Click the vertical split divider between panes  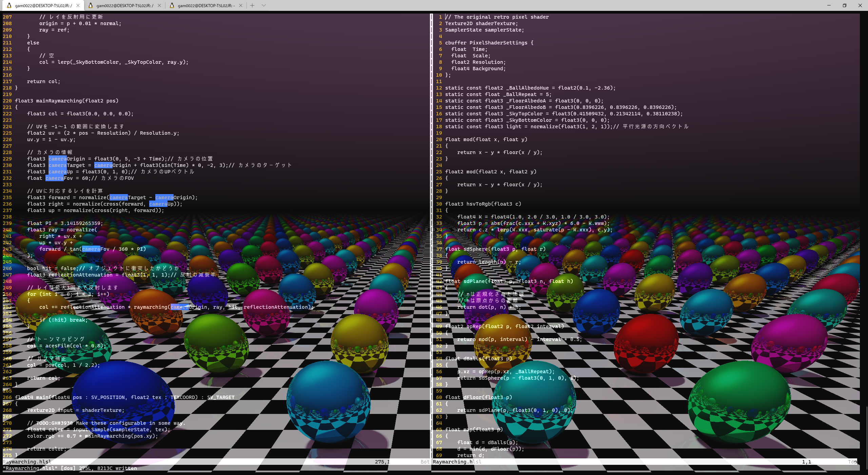[431, 237]
